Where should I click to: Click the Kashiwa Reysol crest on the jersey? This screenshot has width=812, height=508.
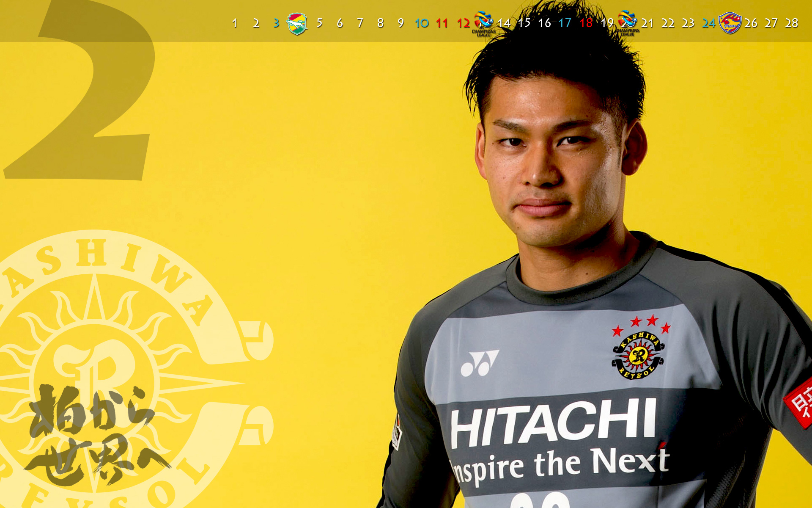(639, 355)
